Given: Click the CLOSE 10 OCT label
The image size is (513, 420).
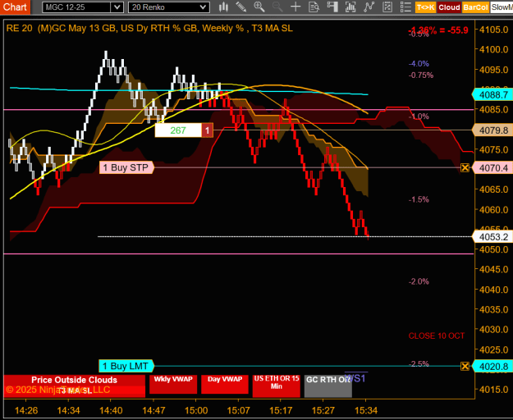Looking at the screenshot, I should pos(437,336).
